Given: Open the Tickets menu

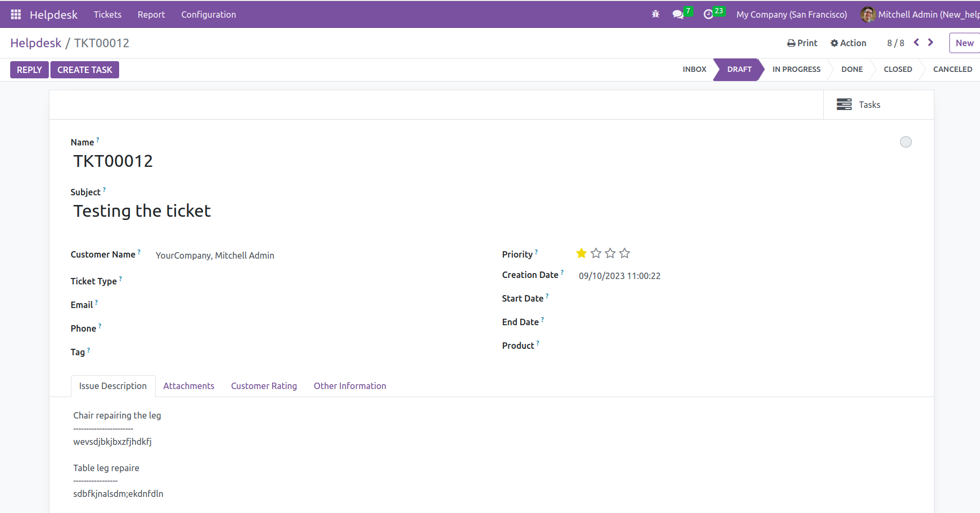Looking at the screenshot, I should 107,14.
